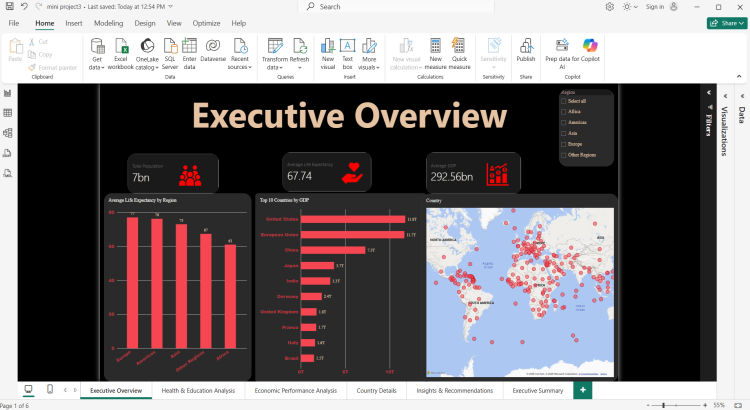Screen dimensions: 750x410
Task: Open Get data source picker
Action: [97, 54]
